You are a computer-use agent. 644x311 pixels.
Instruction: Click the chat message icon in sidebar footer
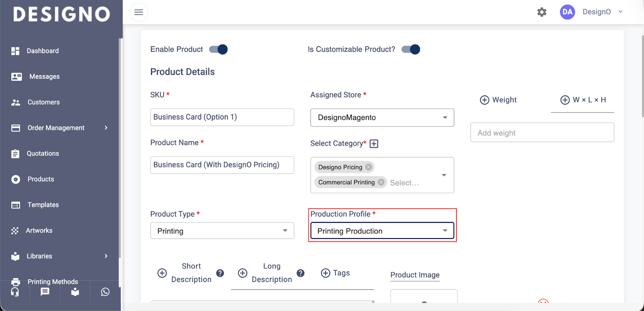coord(45,292)
